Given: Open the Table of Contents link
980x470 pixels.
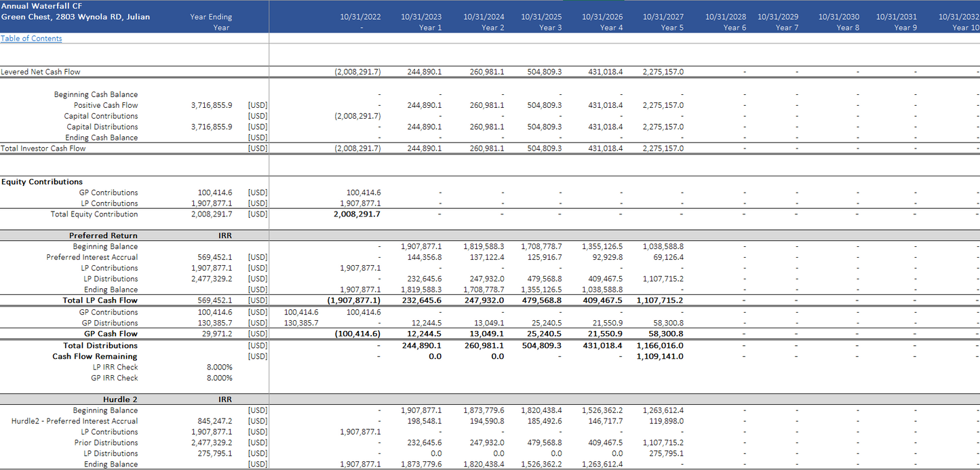Looking at the screenshot, I should pyautogui.click(x=31, y=39).
